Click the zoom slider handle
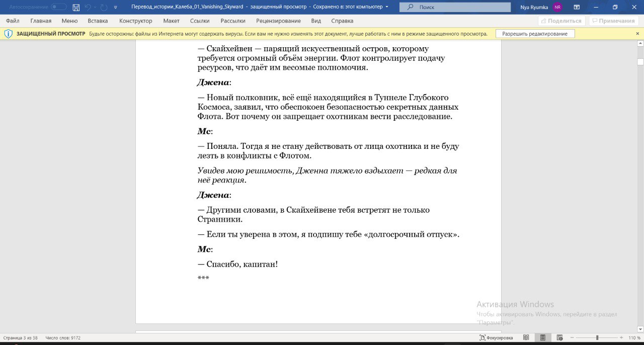644x345 pixels. (597, 338)
